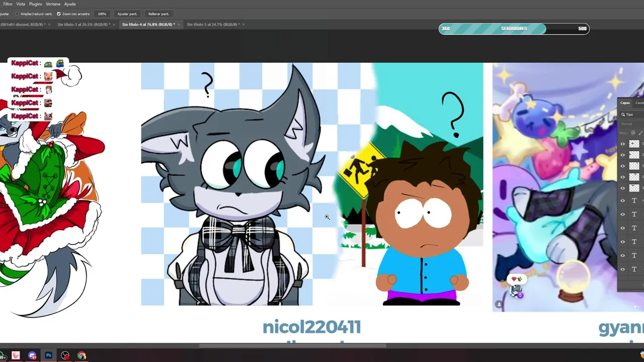Open the pink feather app in taskbar

[16, 355]
